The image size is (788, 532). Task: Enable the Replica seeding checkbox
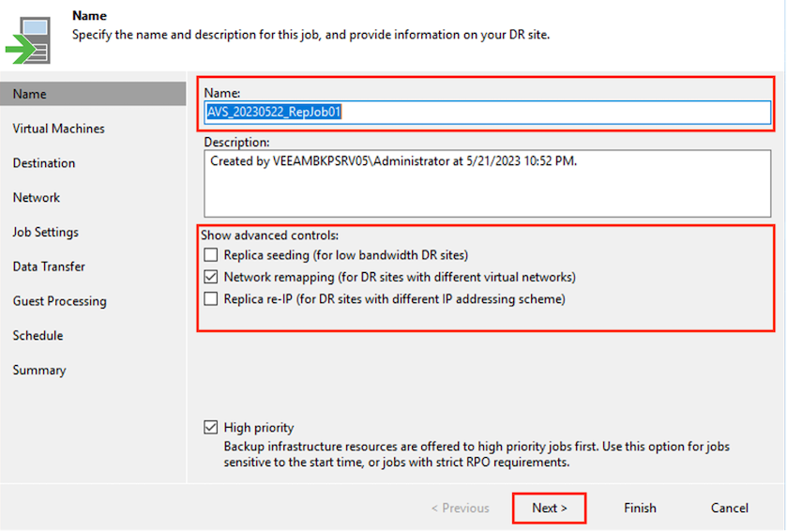tap(211, 255)
